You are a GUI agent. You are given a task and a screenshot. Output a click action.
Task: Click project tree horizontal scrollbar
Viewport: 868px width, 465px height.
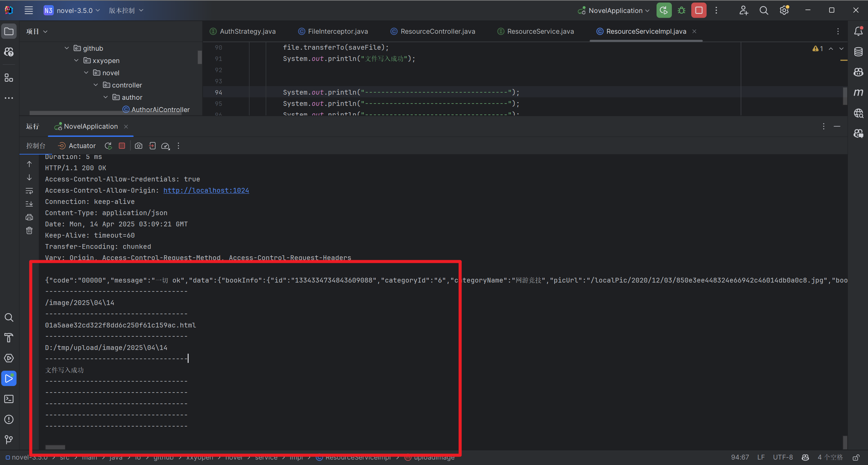pyautogui.click(x=106, y=113)
